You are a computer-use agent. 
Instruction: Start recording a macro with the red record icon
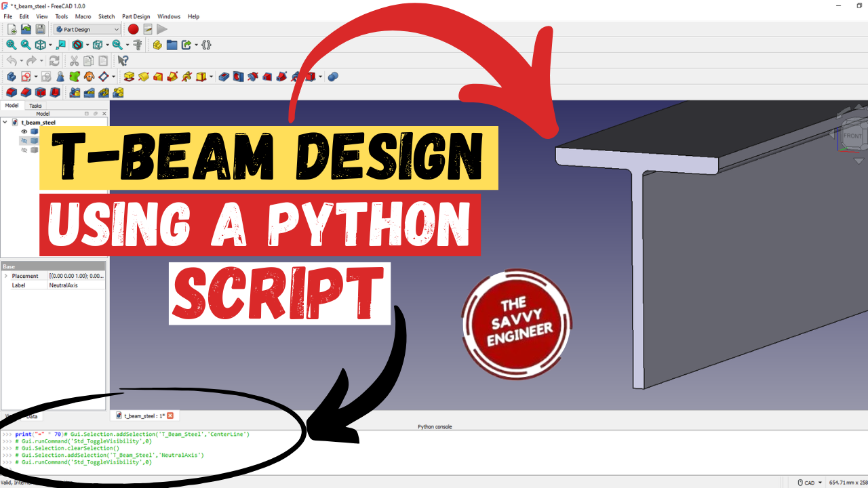[x=133, y=29]
